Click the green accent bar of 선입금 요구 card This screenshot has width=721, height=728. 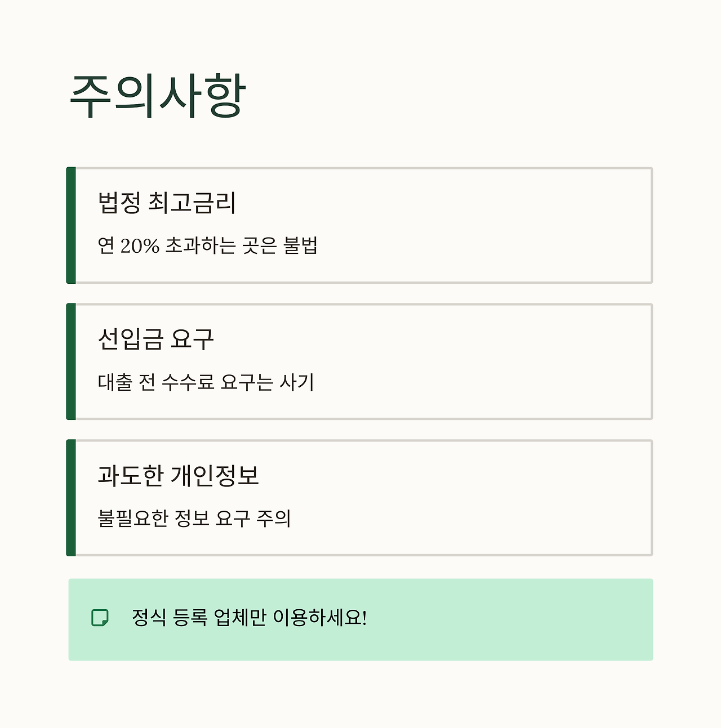pos(71,361)
